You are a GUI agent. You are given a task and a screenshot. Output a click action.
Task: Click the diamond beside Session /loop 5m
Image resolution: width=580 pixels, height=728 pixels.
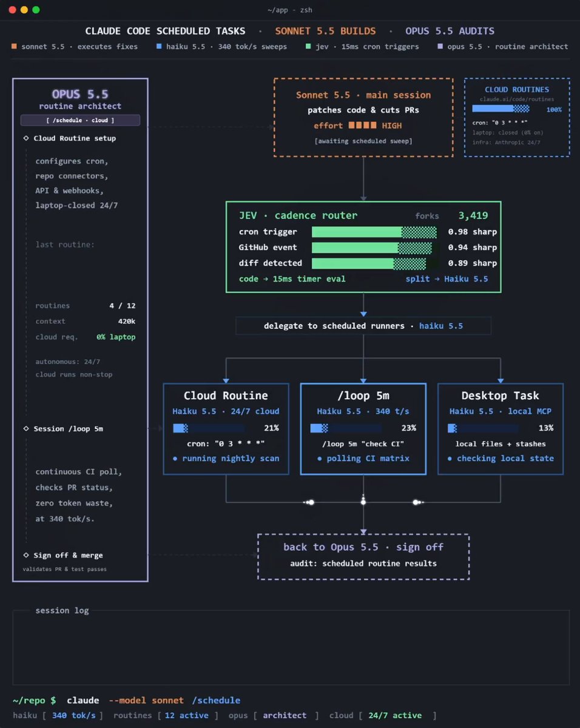(x=25, y=429)
